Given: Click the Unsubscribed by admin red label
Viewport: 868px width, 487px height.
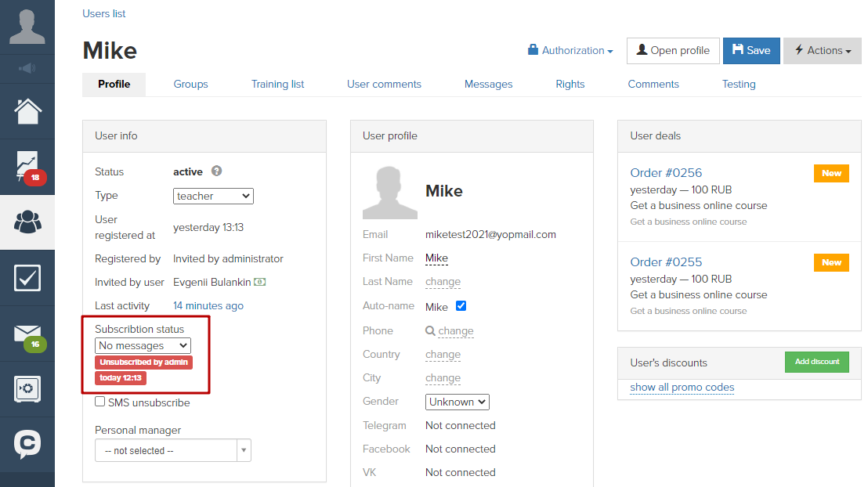Looking at the screenshot, I should (x=144, y=363).
